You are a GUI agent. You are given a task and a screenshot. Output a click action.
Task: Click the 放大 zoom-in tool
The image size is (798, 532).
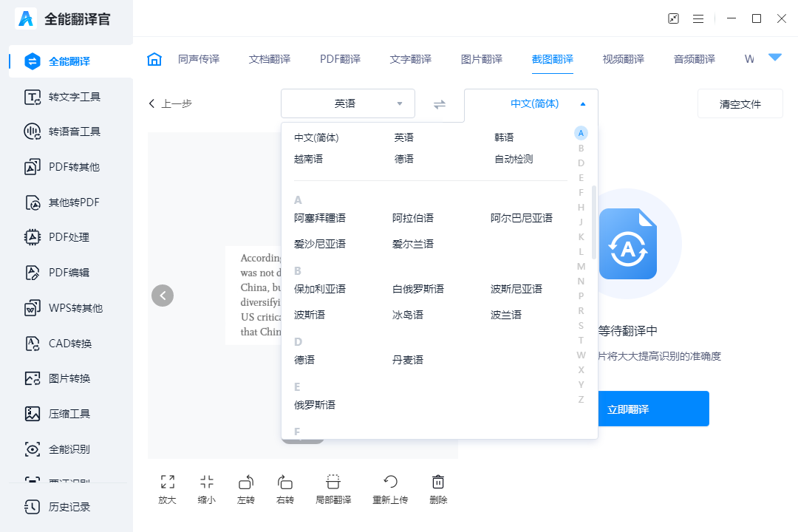pyautogui.click(x=168, y=489)
